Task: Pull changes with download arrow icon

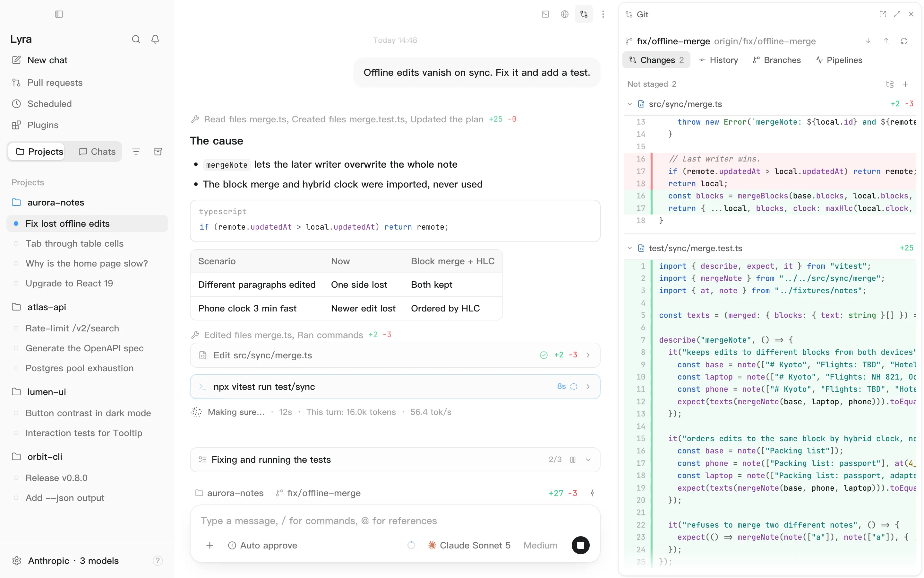Action: point(868,41)
